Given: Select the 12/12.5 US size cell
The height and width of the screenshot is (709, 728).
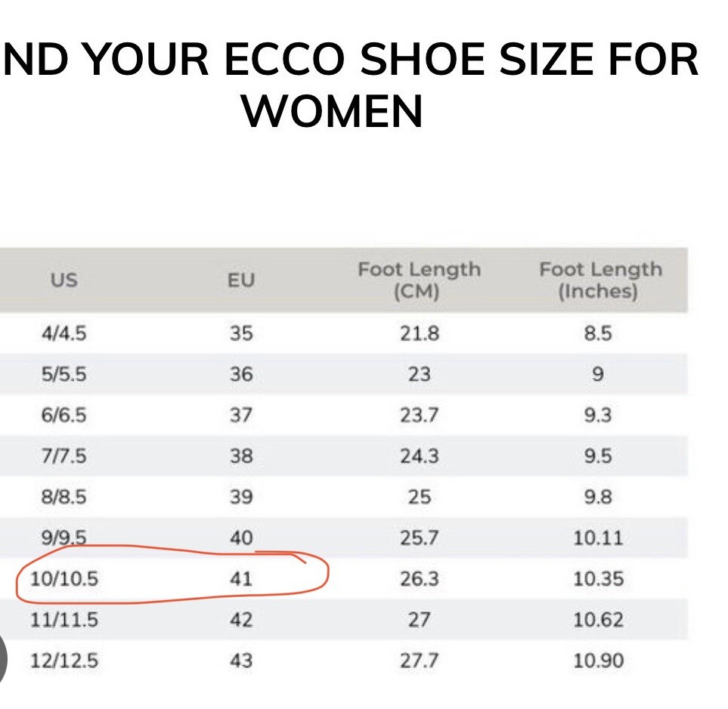Looking at the screenshot, I should pyautogui.click(x=64, y=661).
